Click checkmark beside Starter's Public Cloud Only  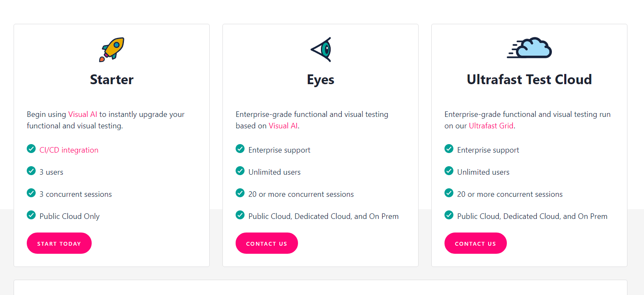(31, 215)
